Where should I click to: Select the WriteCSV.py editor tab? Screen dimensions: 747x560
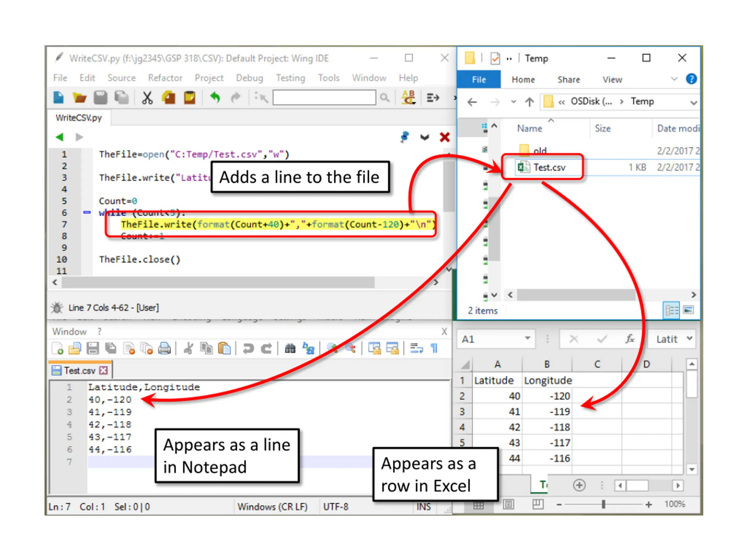click(79, 118)
